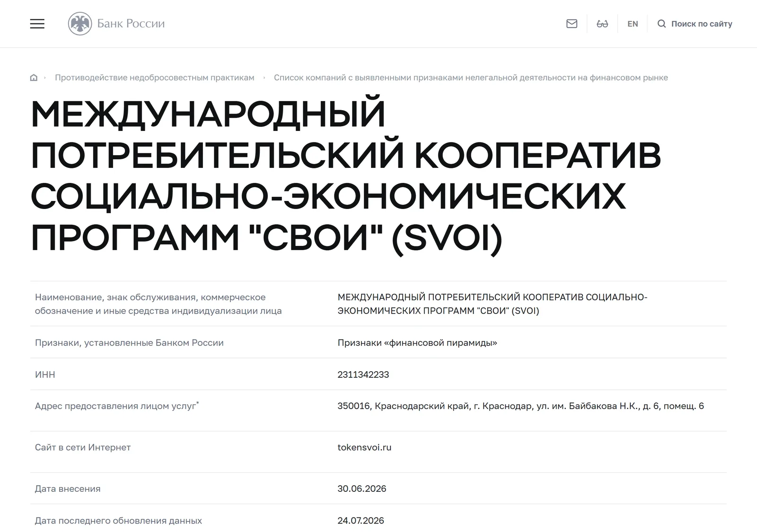Click the magnifier search icon

click(x=661, y=24)
